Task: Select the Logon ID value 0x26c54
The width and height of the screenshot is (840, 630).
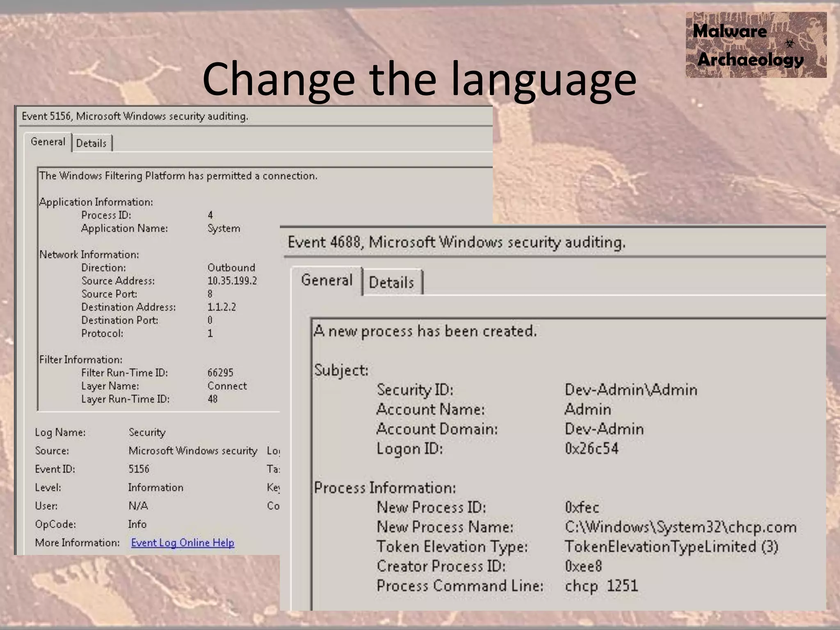Action: point(591,448)
